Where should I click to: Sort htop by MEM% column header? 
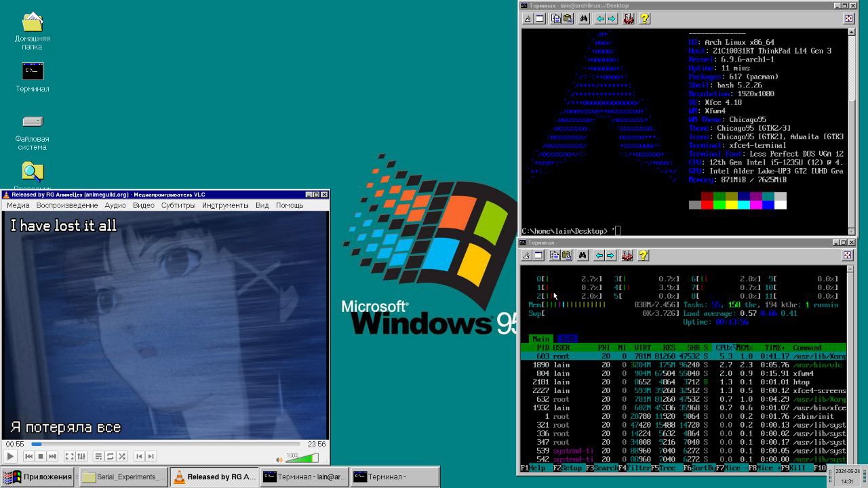tap(745, 348)
